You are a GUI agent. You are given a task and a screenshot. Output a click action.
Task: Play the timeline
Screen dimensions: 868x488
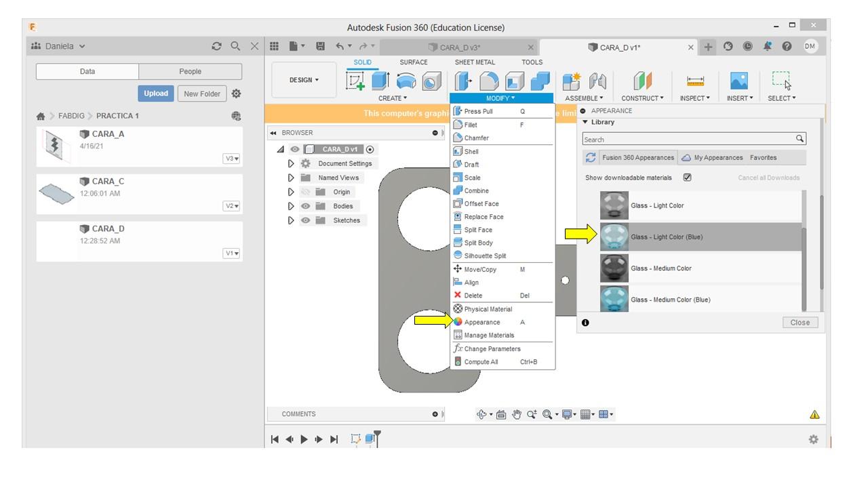304,439
